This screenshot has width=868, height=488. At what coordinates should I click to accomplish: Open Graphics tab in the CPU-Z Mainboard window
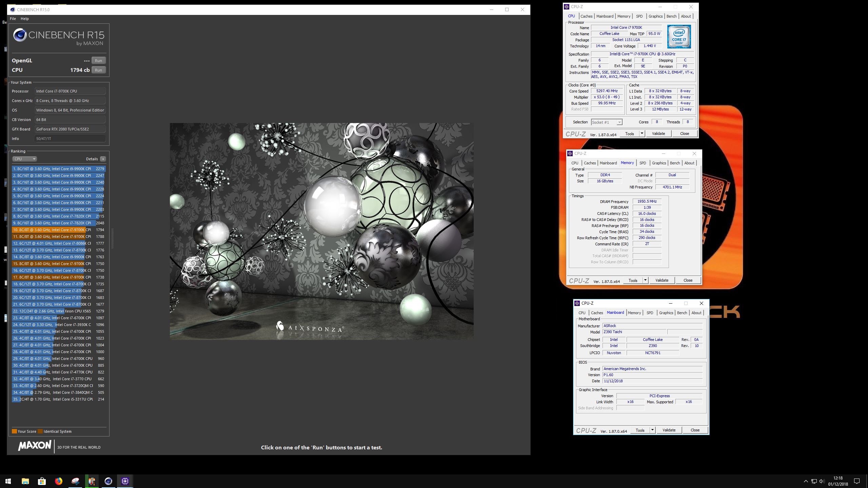point(666,313)
